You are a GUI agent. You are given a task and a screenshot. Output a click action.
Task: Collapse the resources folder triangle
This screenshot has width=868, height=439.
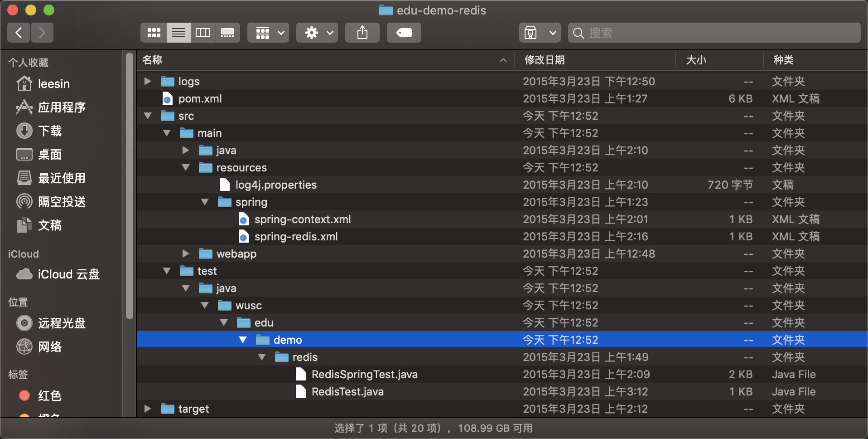tap(186, 167)
